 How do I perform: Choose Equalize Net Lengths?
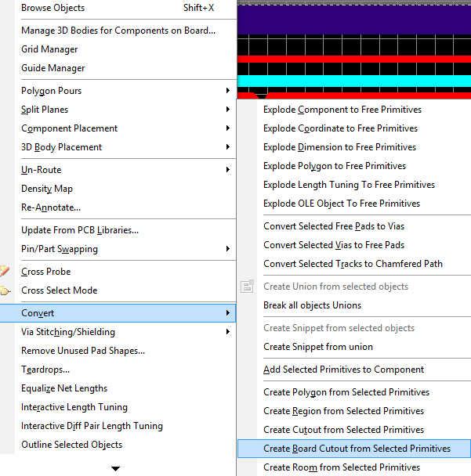coord(118,388)
